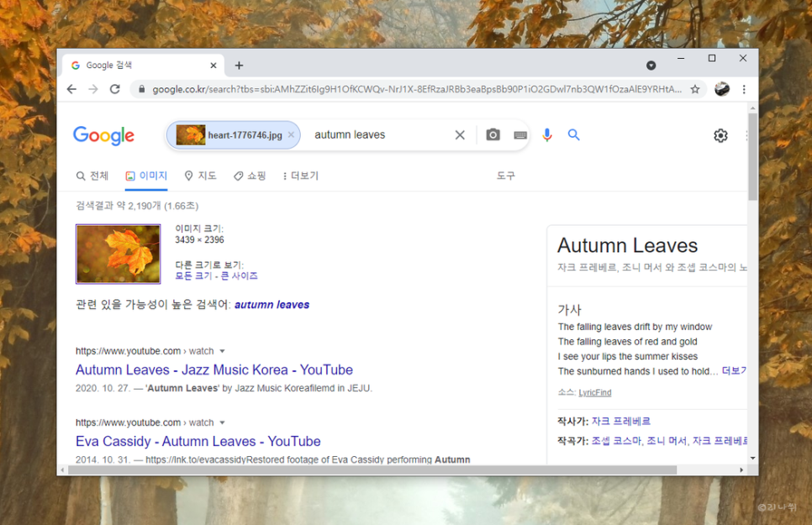This screenshot has height=525, width=812.
Task: Expand the first youtube.com result arrow
Action: coord(222,351)
